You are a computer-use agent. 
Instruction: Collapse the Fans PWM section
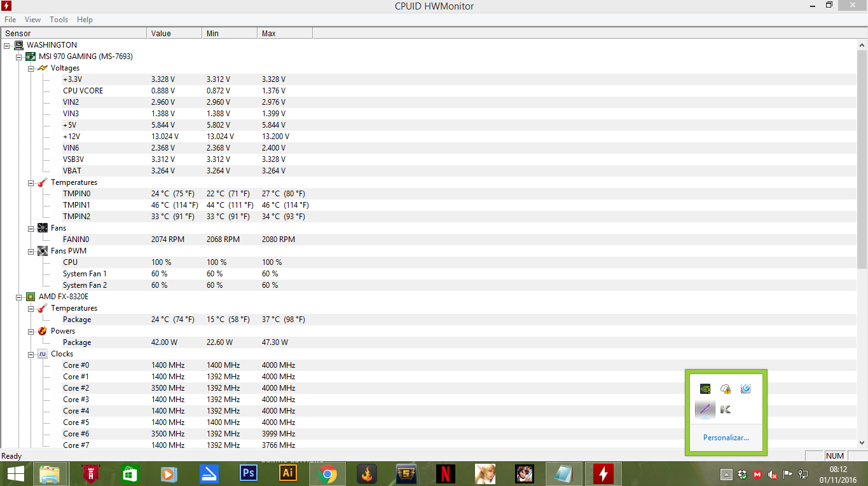31,251
